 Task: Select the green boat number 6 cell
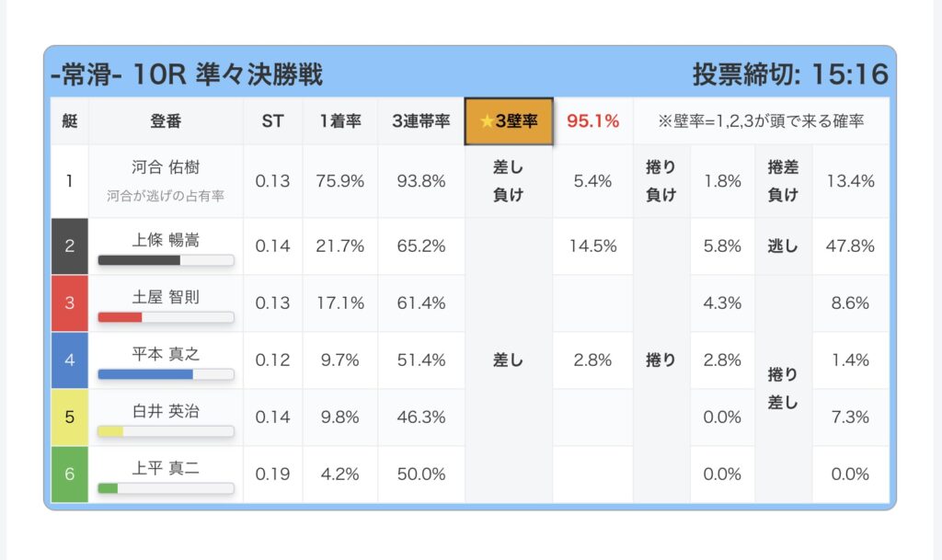coord(70,474)
